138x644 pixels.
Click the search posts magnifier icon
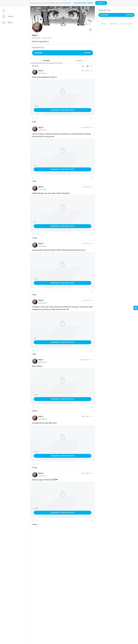pyautogui.click(x=83, y=66)
